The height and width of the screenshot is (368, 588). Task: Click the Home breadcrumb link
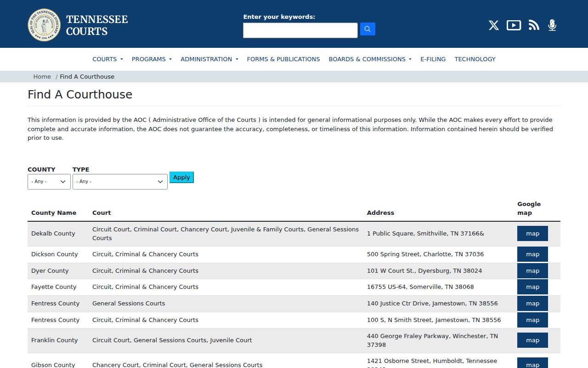pos(42,76)
